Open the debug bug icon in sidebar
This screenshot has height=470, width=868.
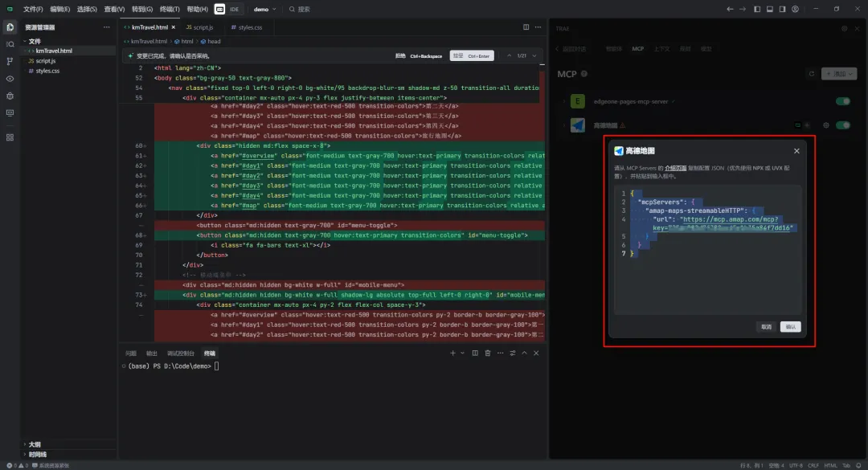pyautogui.click(x=10, y=96)
